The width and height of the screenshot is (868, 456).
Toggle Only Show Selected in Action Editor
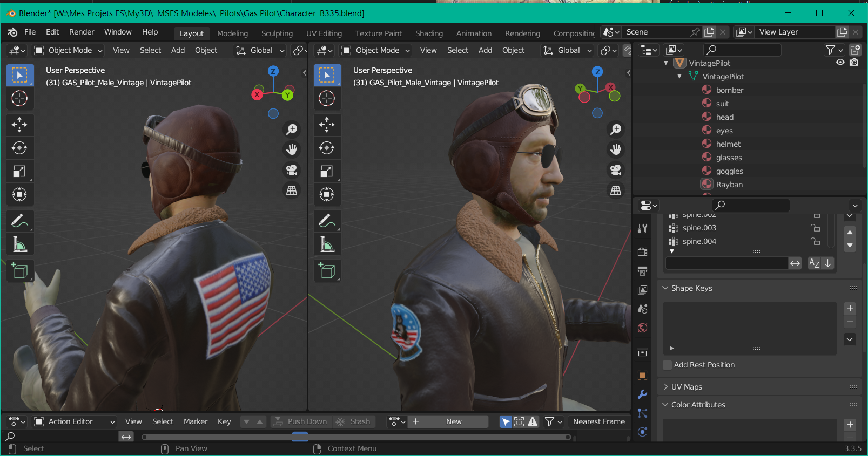click(506, 421)
